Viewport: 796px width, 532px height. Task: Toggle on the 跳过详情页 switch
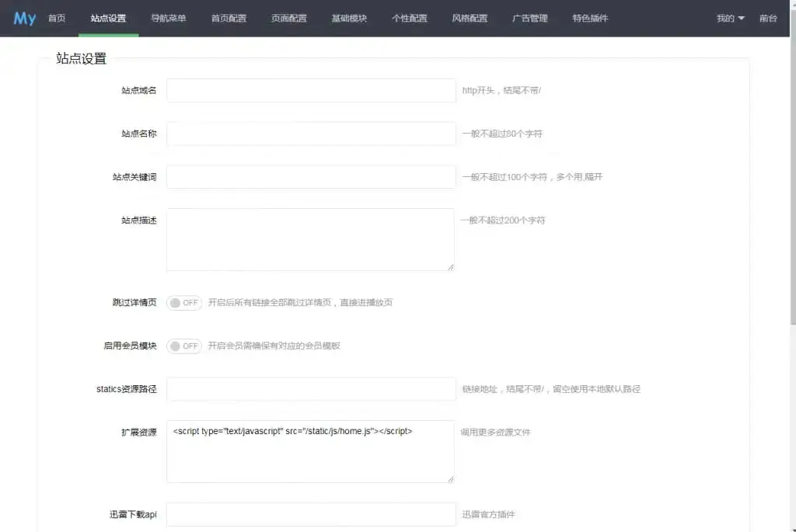183,302
